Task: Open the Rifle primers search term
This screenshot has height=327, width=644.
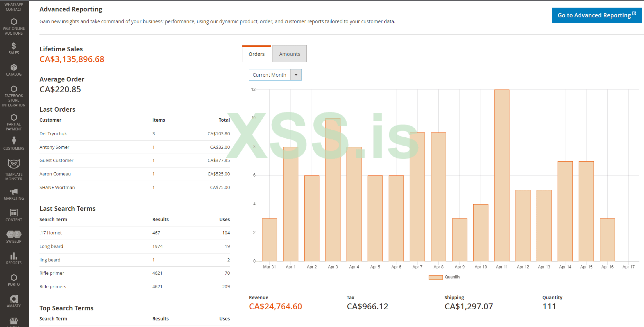Action: point(53,287)
